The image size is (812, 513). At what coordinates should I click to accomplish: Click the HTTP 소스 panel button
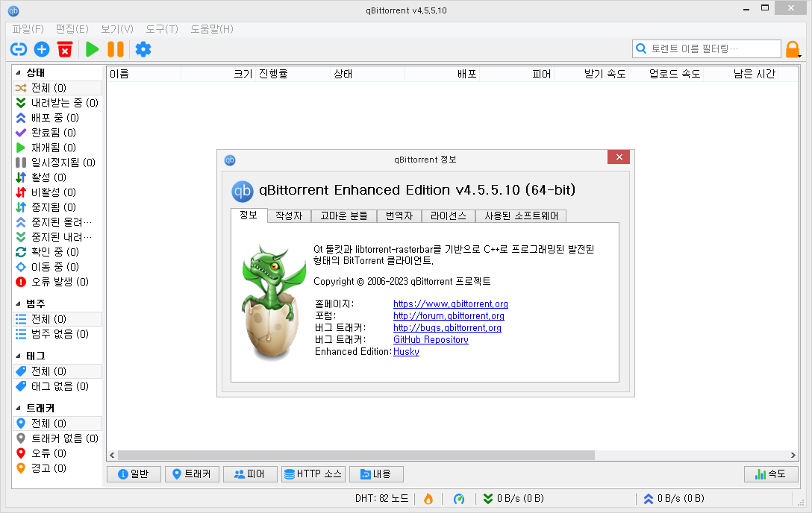coord(313,474)
